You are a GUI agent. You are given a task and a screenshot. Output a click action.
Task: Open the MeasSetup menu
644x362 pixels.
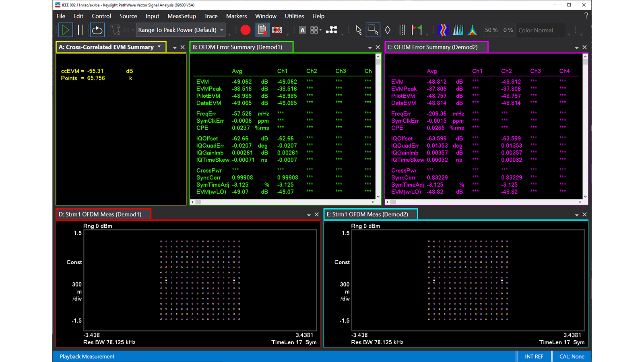(x=182, y=16)
